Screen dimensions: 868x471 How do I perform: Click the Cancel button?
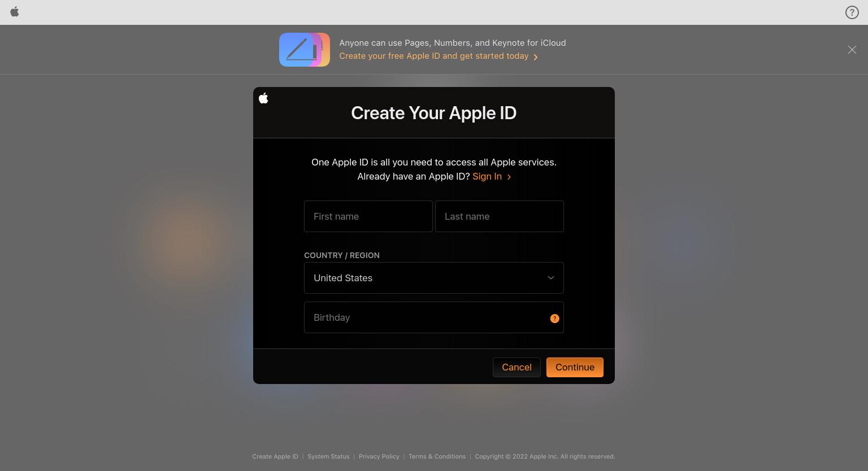tap(517, 367)
